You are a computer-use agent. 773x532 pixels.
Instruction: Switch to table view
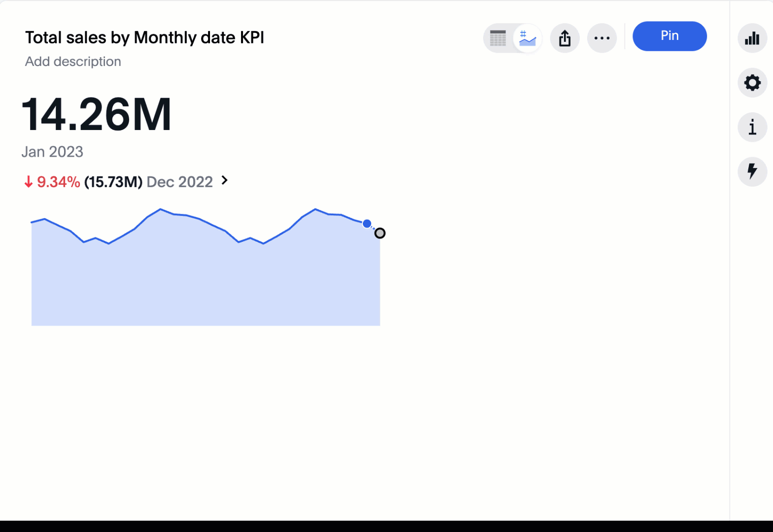pyautogui.click(x=498, y=38)
